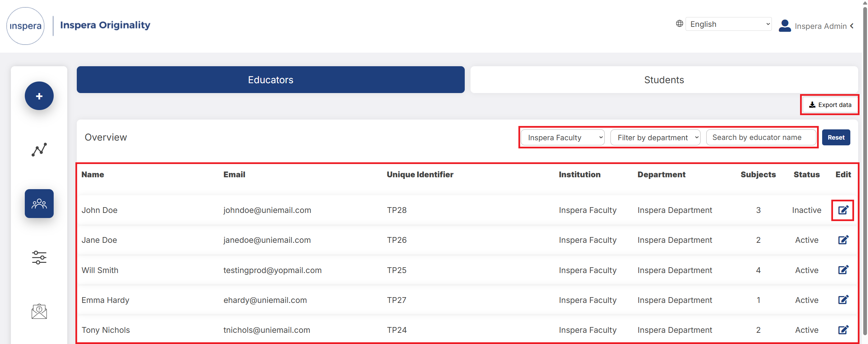Click John Doe's Inactive status

click(x=807, y=210)
